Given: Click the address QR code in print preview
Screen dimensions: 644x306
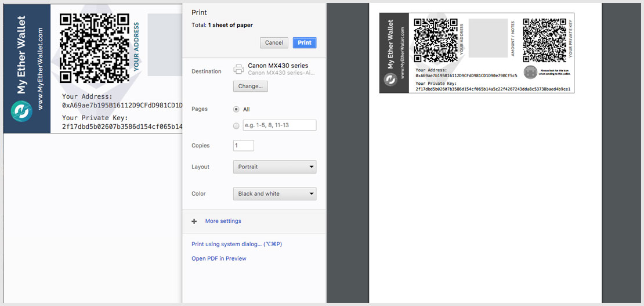Looking at the screenshot, I should coord(436,40).
